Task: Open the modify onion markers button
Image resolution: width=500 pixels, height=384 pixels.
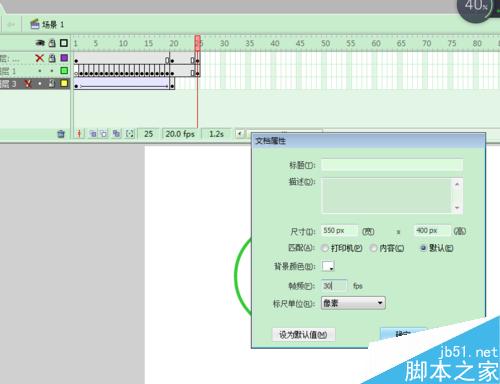Action: pyautogui.click(x=130, y=134)
